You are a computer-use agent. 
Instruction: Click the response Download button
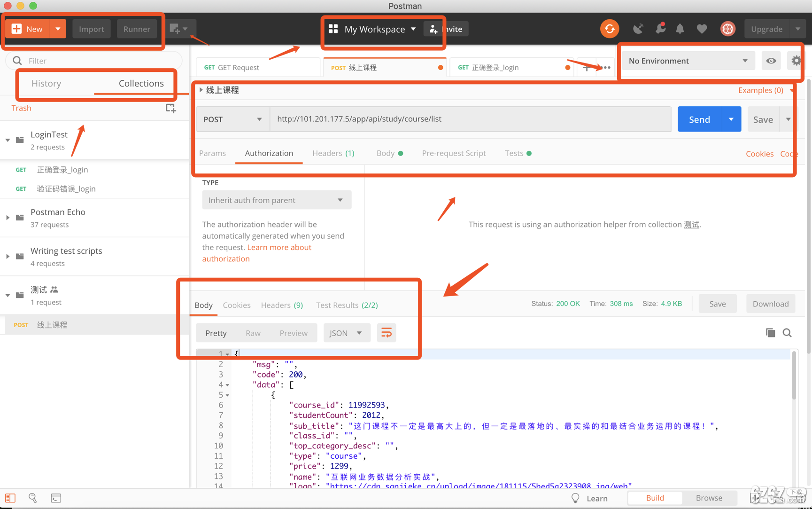coord(771,304)
